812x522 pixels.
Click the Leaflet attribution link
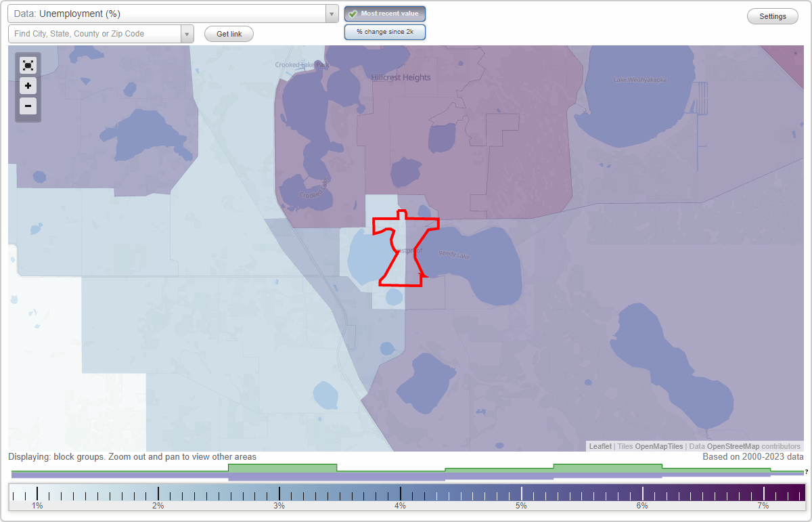coord(600,446)
